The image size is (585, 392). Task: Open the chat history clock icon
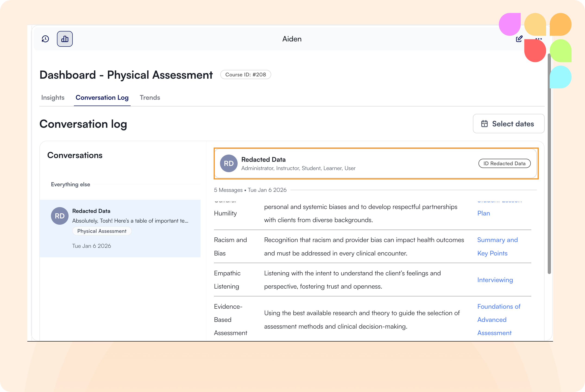tap(45, 39)
